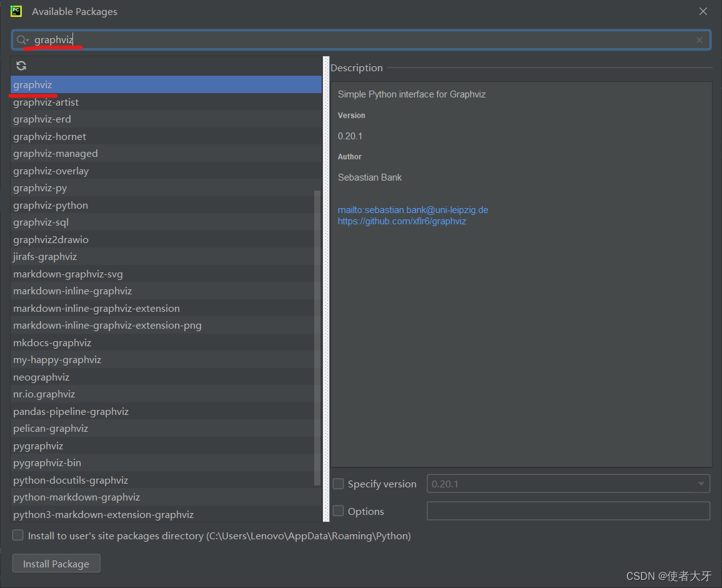The height and width of the screenshot is (588, 722).
Task: Clear the search field with X icon
Action: (699, 40)
